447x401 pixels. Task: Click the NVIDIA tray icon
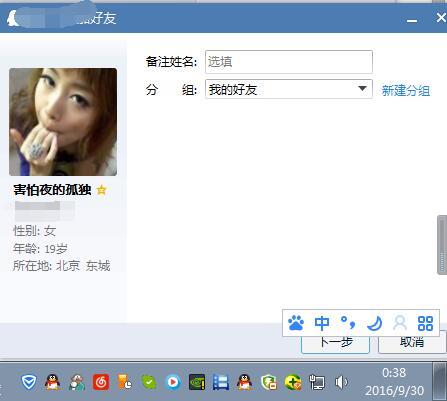197,382
